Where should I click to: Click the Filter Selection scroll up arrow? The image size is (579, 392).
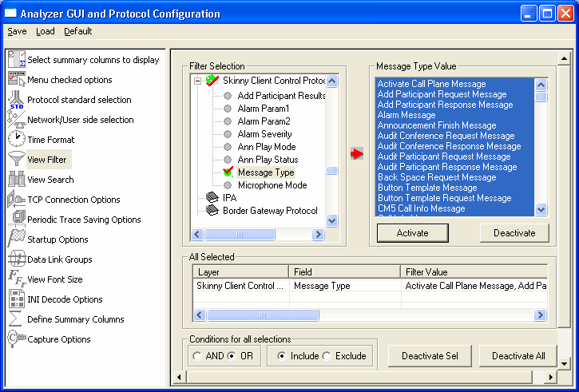click(332, 81)
